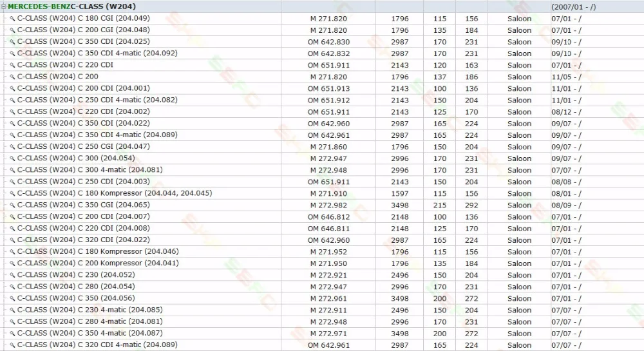Screen dimensions: 644x351
Task: Click magnifier icon beside C 350 4-matic (204.087)
Action: 12,334
